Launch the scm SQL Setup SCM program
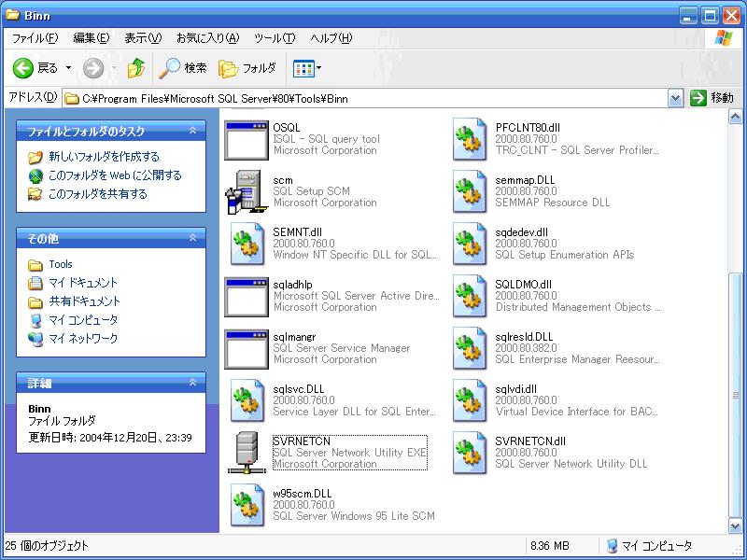Screen dimensions: 747x560 click(x=247, y=189)
